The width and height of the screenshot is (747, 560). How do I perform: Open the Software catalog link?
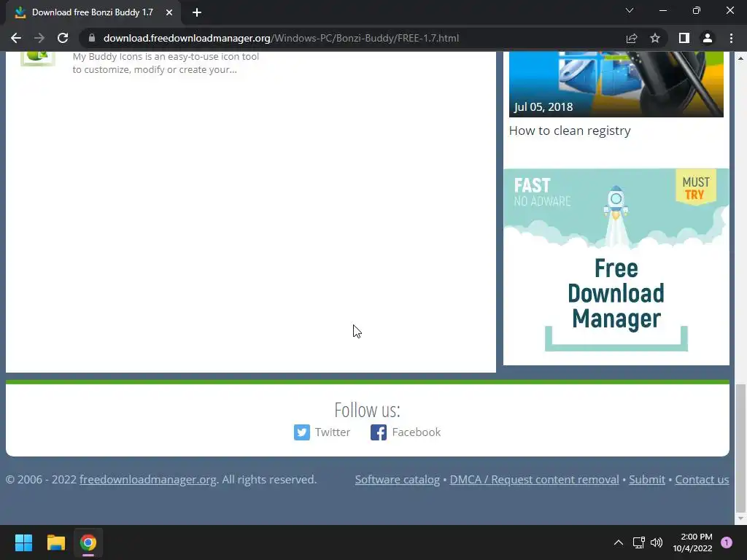(x=398, y=480)
